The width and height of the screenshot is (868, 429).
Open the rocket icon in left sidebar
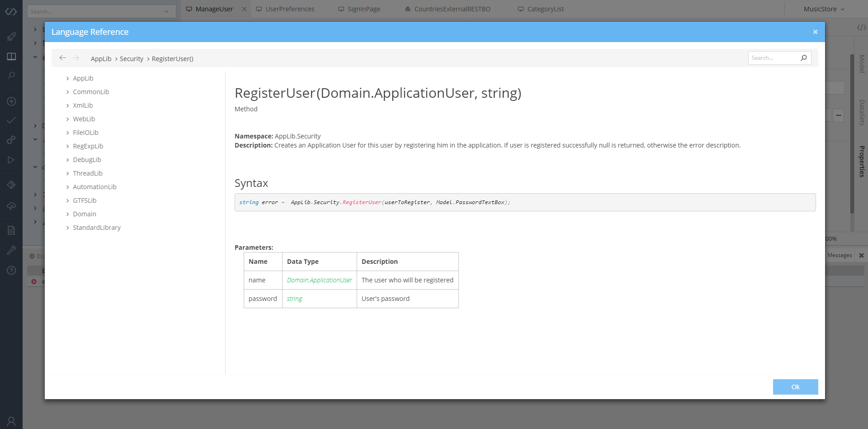coord(11,37)
